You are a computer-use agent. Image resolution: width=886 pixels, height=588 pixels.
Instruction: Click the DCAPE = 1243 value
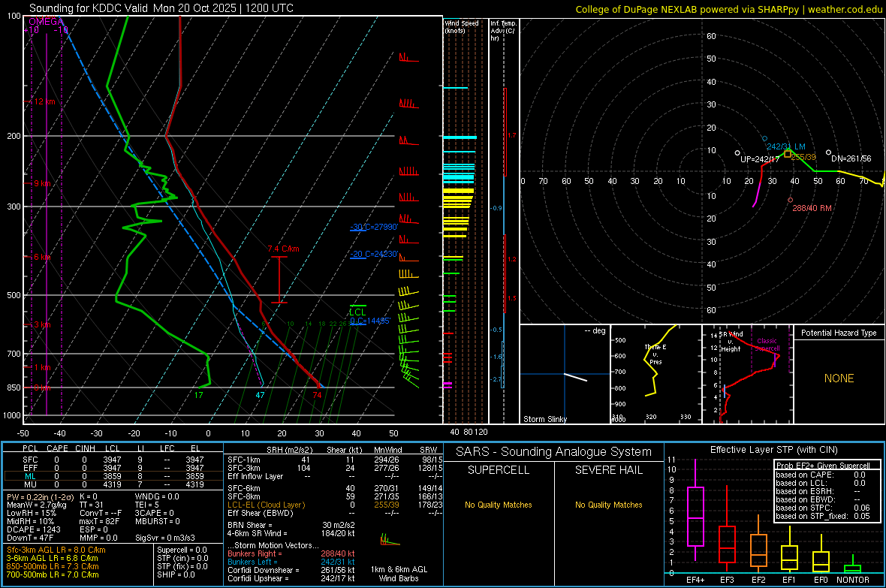tap(33, 529)
